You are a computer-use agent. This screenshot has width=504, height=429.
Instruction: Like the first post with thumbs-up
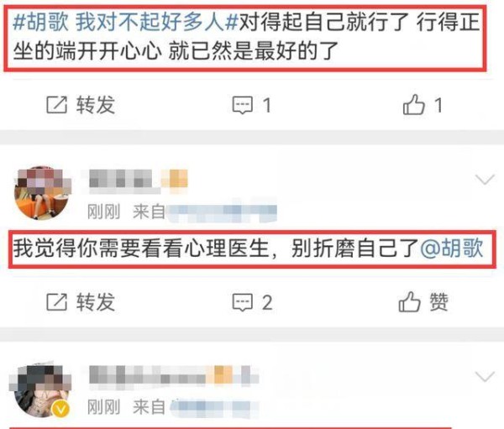pyautogui.click(x=423, y=104)
